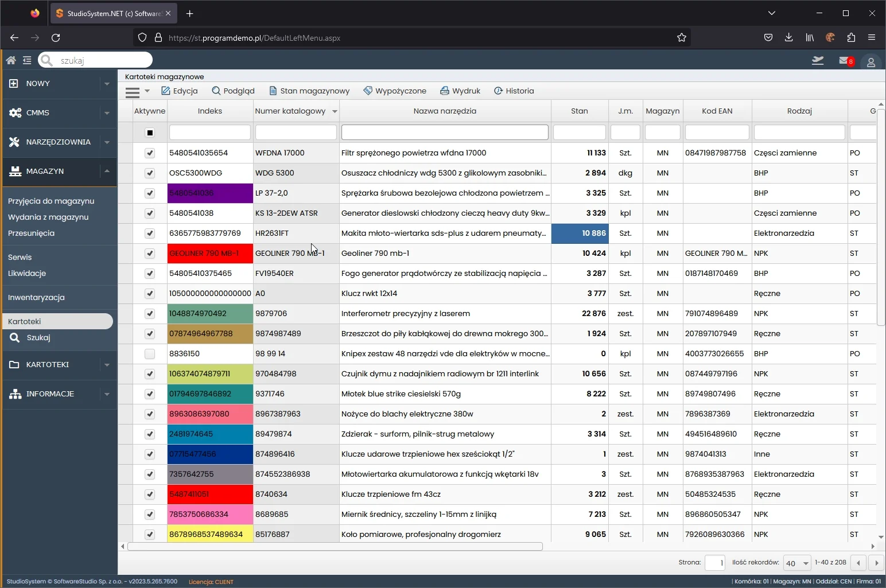Uncheck Aktywne for the WFDNA 17000 row
This screenshot has height=588, width=886.
click(150, 153)
